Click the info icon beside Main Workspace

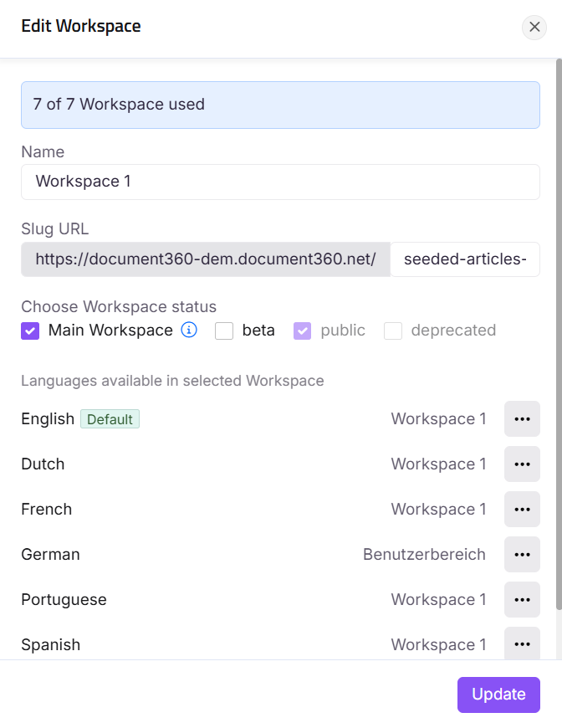tap(189, 330)
